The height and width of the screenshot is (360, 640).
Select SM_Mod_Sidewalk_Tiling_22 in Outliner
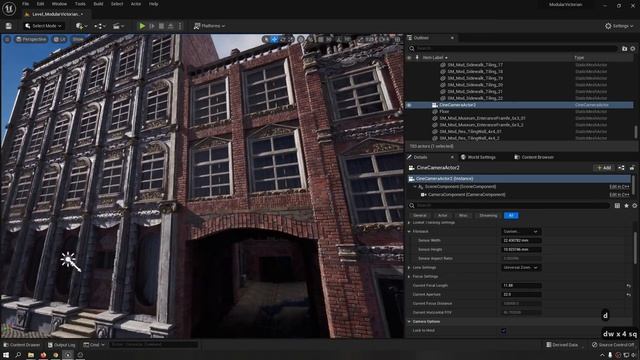point(475,98)
